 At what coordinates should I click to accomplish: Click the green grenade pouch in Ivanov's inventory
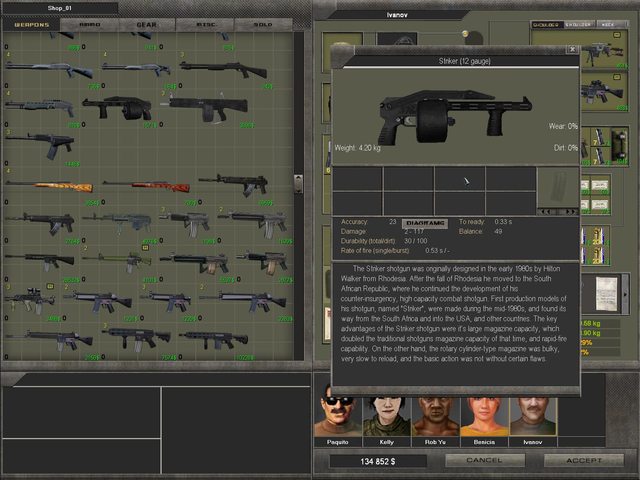click(620, 145)
